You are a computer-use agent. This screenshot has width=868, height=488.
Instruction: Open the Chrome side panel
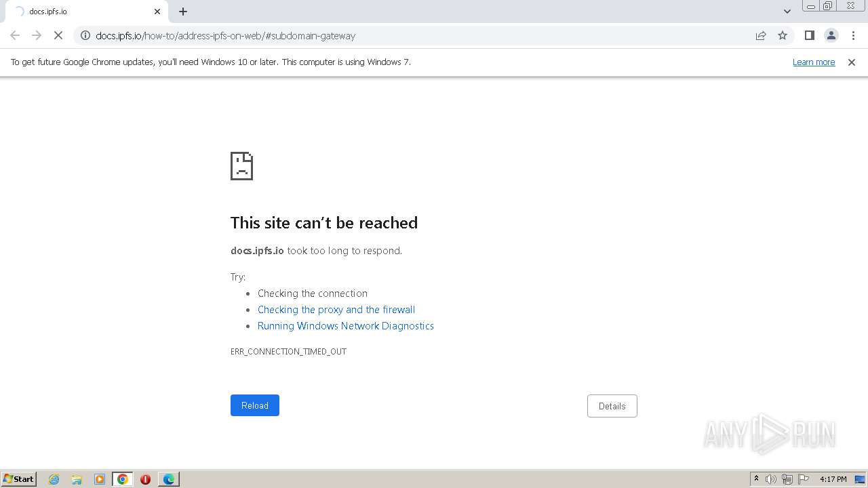(809, 35)
